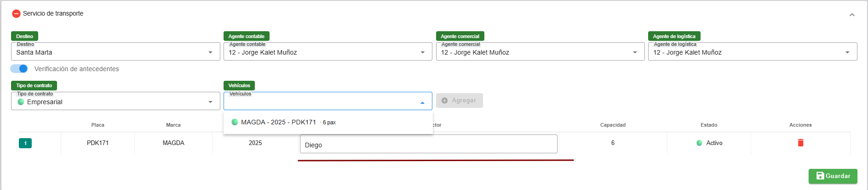The width and height of the screenshot is (868, 190).
Task: Open the Agente contable dropdown
Action: 328,52
